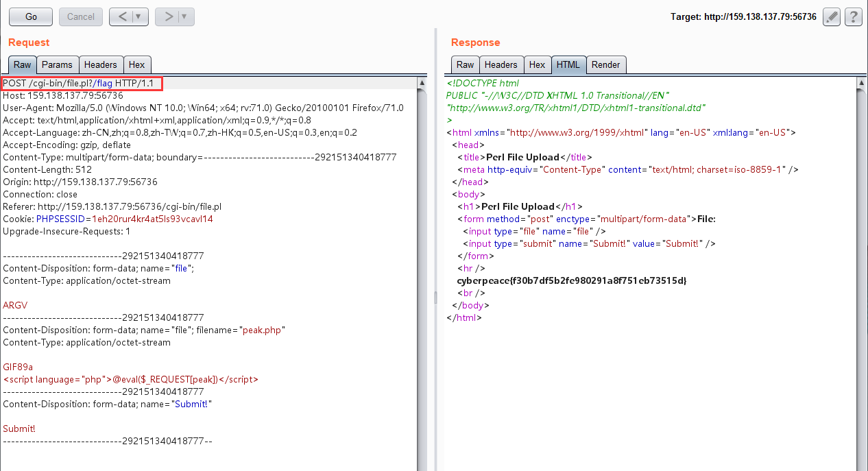
Task: Go forward to next request in history
Action: click(169, 16)
